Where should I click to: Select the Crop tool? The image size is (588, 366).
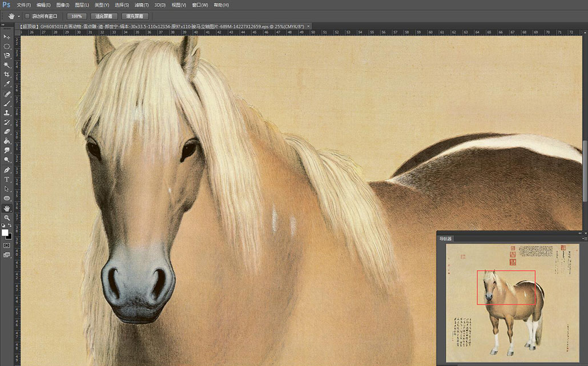[7, 75]
